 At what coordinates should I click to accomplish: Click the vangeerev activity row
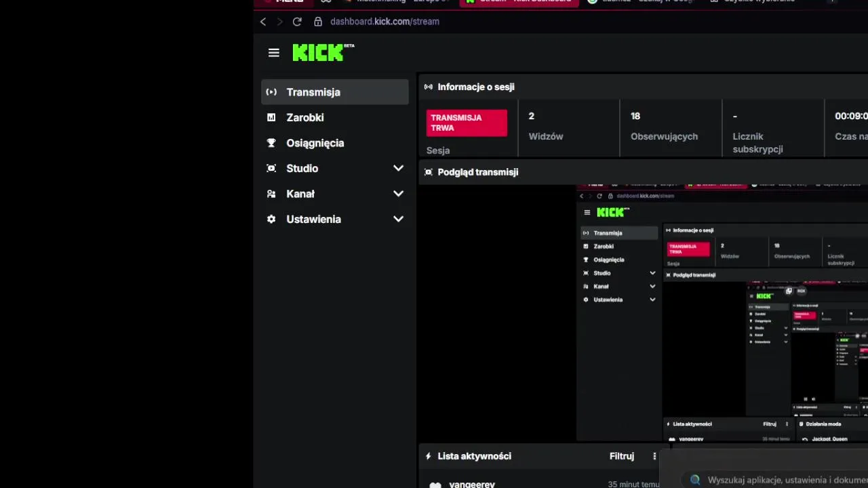click(x=544, y=484)
